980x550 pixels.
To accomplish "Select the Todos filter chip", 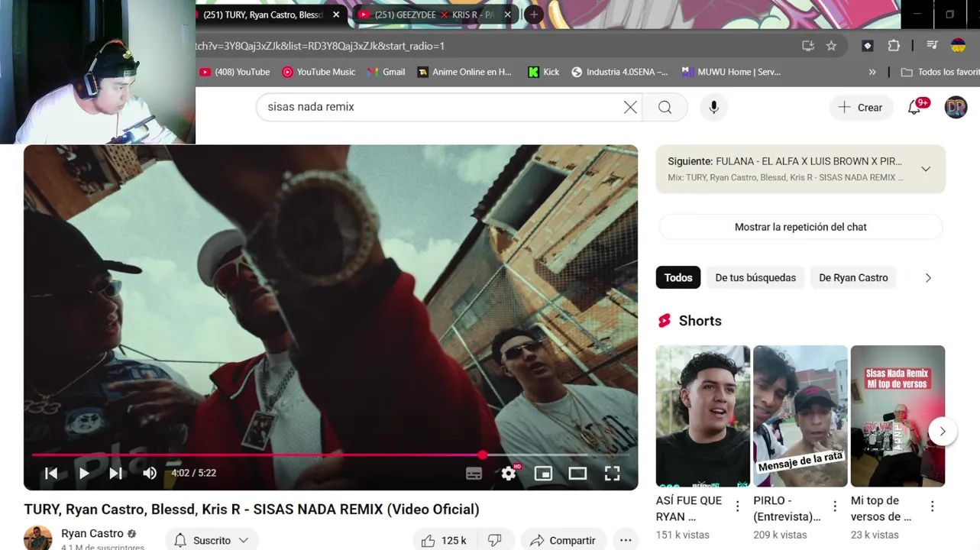I will click(678, 277).
